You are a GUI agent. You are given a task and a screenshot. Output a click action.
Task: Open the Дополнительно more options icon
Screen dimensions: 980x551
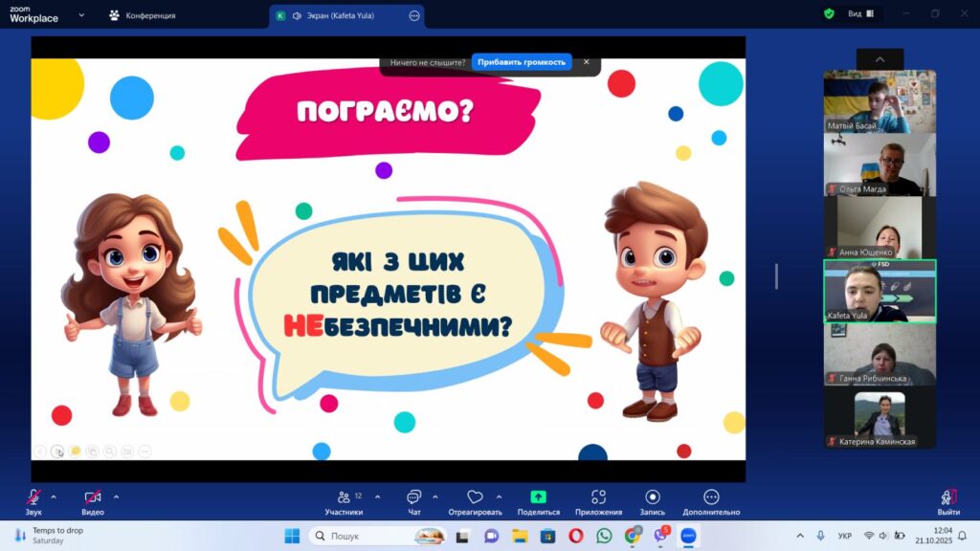(711, 497)
